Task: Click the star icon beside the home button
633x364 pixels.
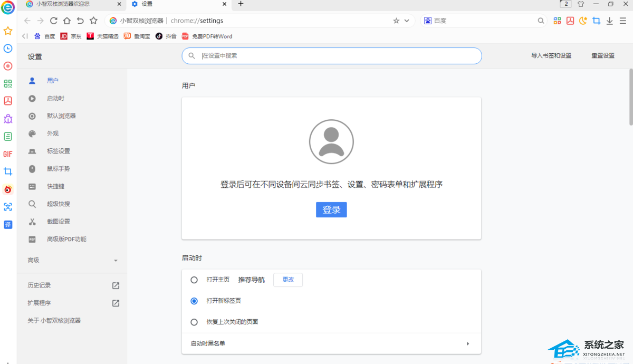Action: tap(93, 21)
